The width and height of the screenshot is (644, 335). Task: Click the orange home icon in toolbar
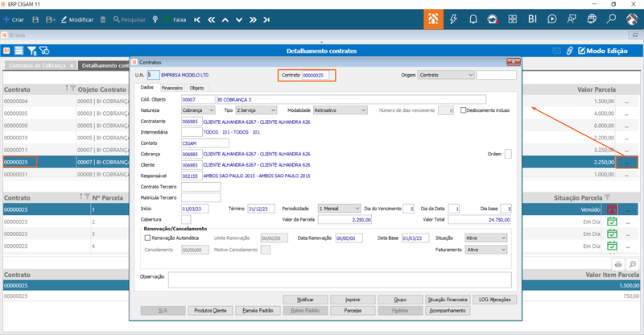click(433, 19)
